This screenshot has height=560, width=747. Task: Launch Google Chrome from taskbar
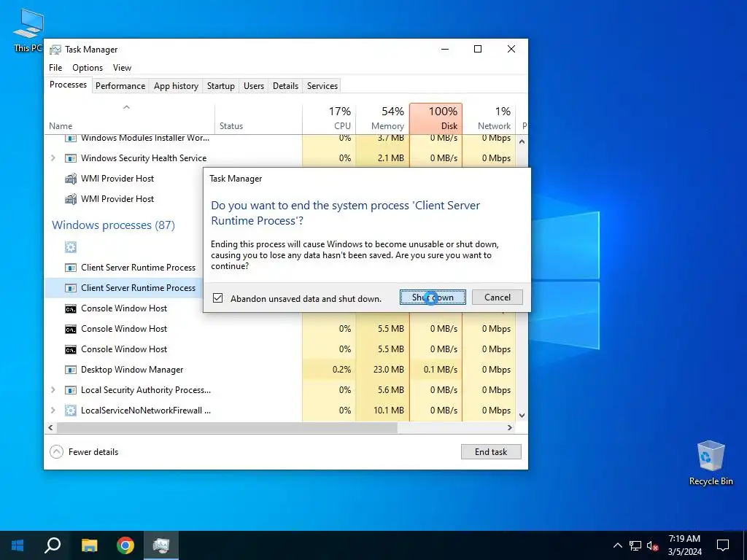pyautogui.click(x=125, y=545)
